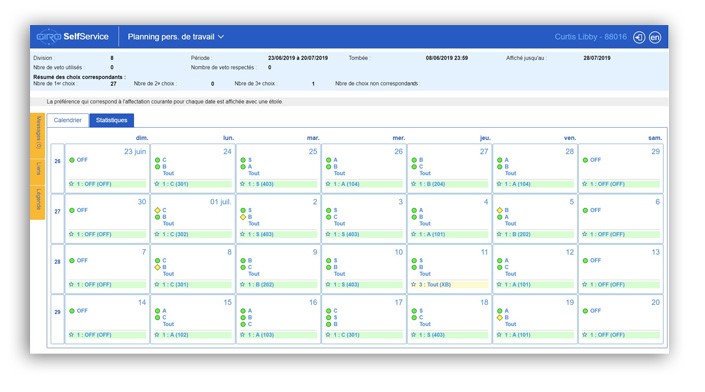Switch to the Calendrier tab
The image size is (705, 392).
pyautogui.click(x=67, y=120)
